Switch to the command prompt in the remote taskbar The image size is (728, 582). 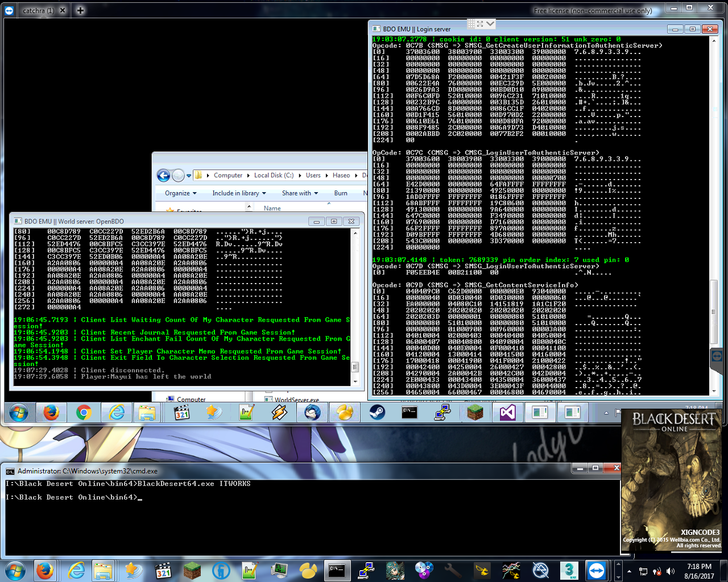(409, 413)
